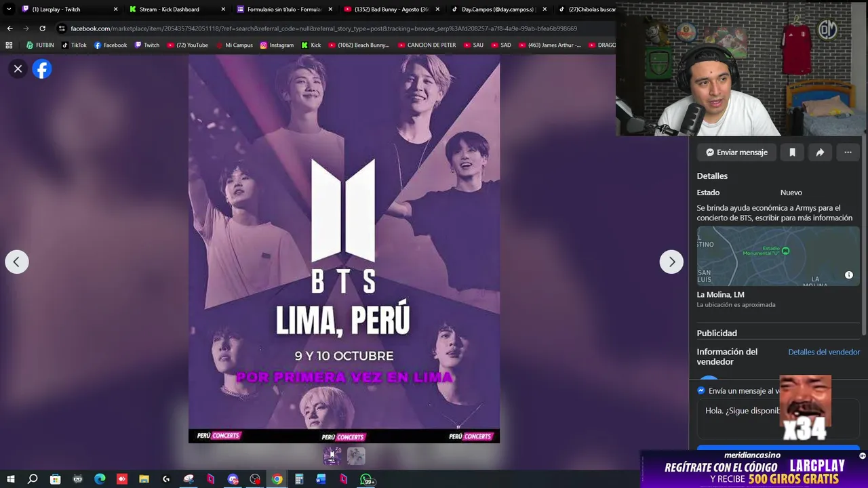Open Microsoft Store from taskbar

pos(55,479)
